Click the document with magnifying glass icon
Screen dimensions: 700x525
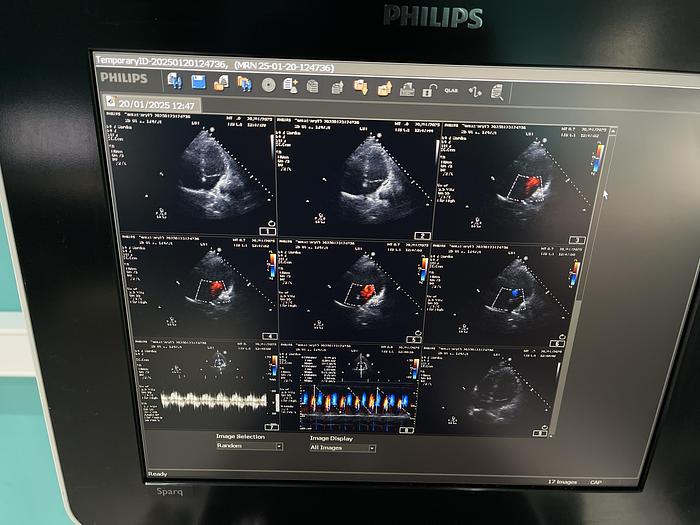[497, 92]
